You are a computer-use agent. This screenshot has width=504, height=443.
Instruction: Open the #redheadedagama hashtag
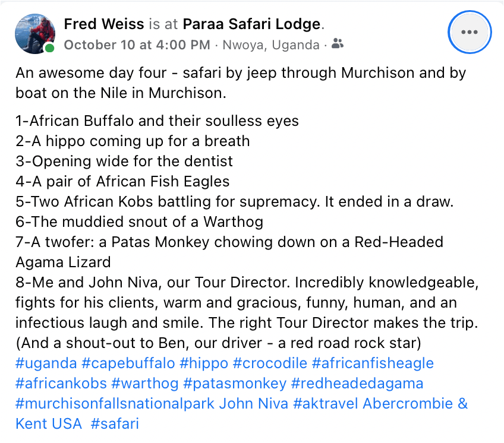[x=358, y=383]
